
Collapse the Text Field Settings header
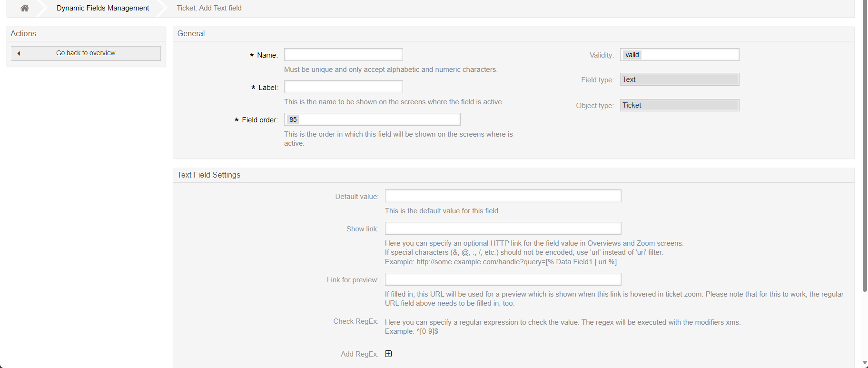(209, 175)
